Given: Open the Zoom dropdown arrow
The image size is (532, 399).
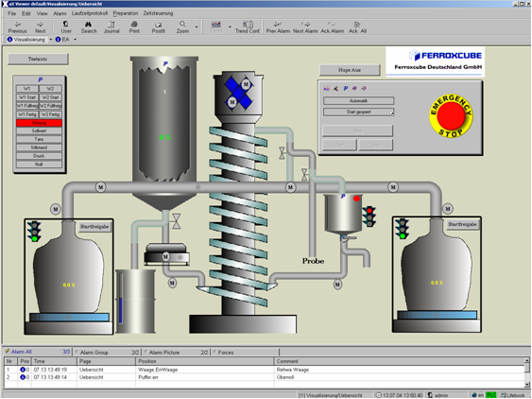Looking at the screenshot, I should tap(197, 26).
